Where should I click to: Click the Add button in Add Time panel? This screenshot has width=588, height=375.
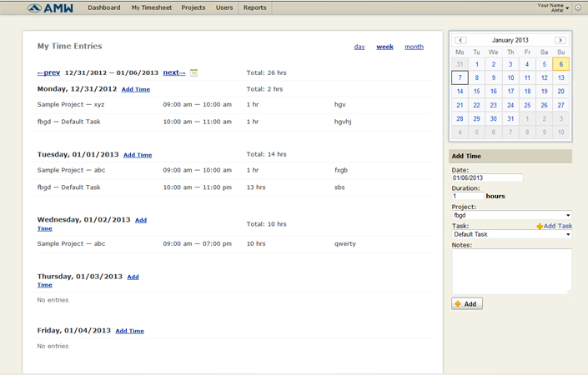coord(467,304)
